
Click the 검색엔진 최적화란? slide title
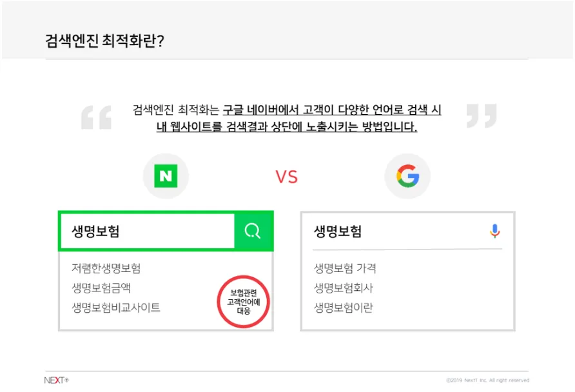tap(105, 40)
